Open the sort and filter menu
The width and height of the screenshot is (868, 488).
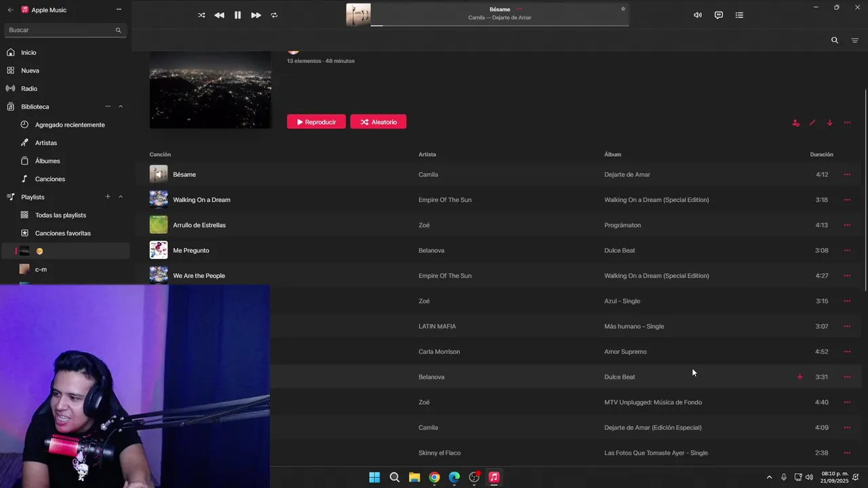(x=854, y=40)
